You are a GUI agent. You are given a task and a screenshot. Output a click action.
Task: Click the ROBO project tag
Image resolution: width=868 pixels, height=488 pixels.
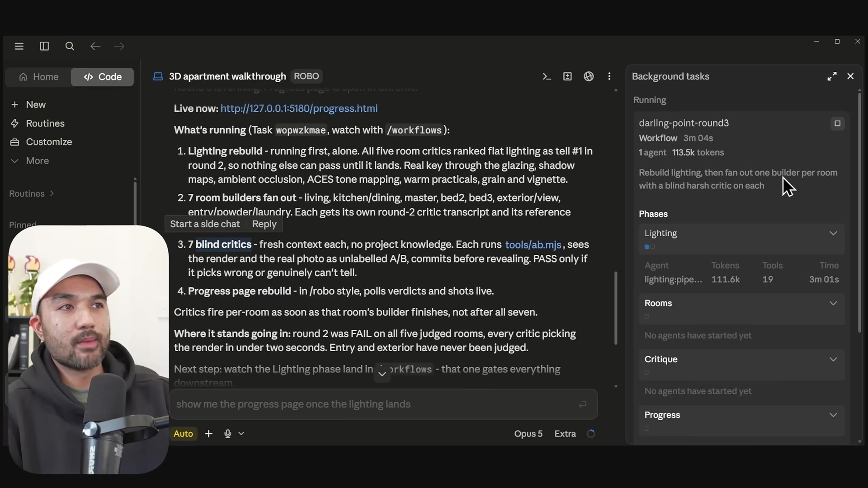coord(307,76)
